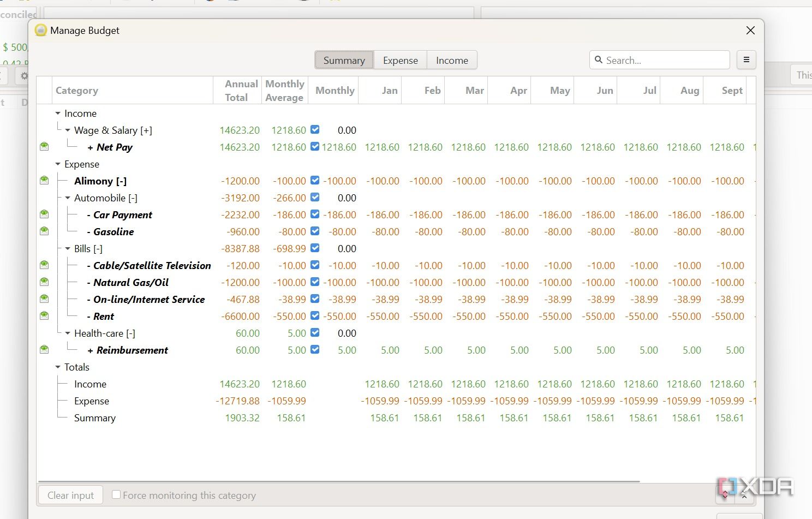This screenshot has height=519, width=812.
Task: Click the Annual Total column header
Action: (x=238, y=91)
